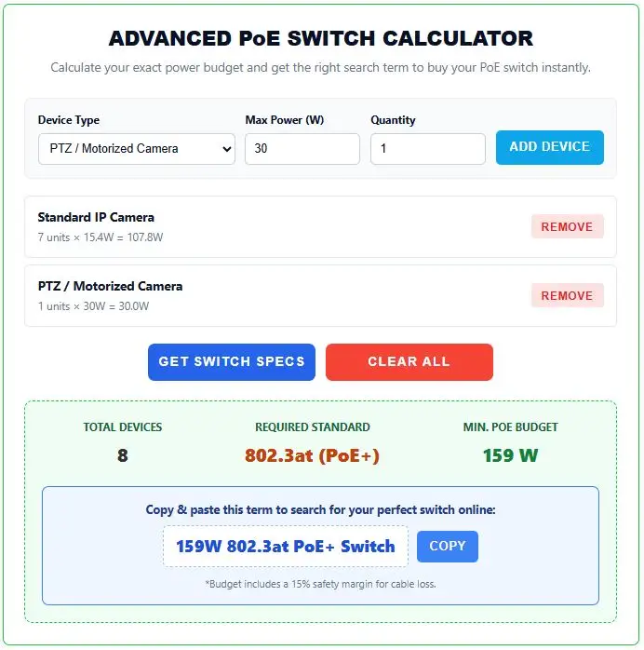Click the 15% safety margin footnote
Image resolution: width=644 pixels, height=650 pixels.
(320, 584)
